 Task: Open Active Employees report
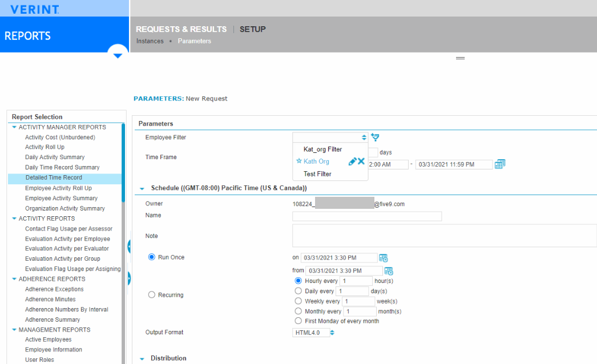(x=49, y=339)
